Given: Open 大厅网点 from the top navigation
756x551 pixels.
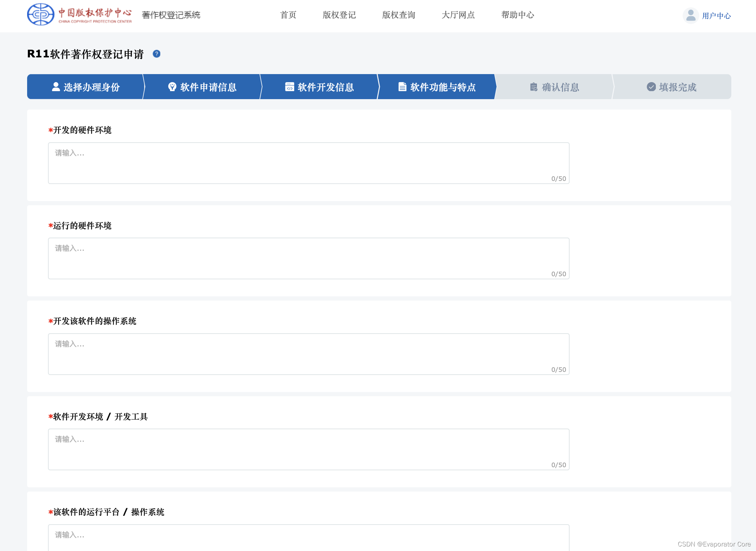Looking at the screenshot, I should [x=458, y=15].
